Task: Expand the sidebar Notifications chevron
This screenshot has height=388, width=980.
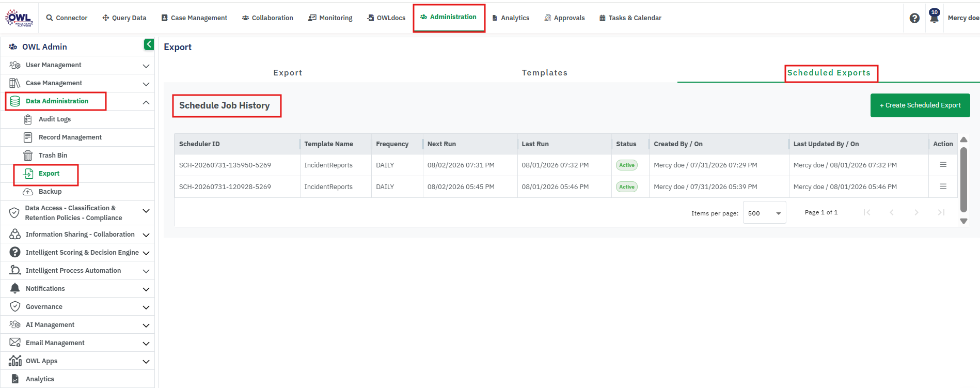Action: coord(146,289)
